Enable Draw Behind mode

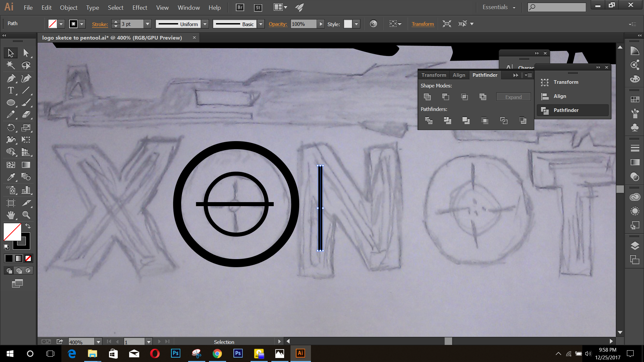tap(19, 270)
